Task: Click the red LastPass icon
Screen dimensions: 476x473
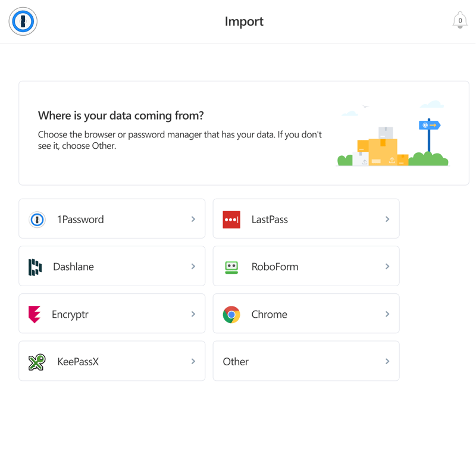Action: click(x=231, y=220)
